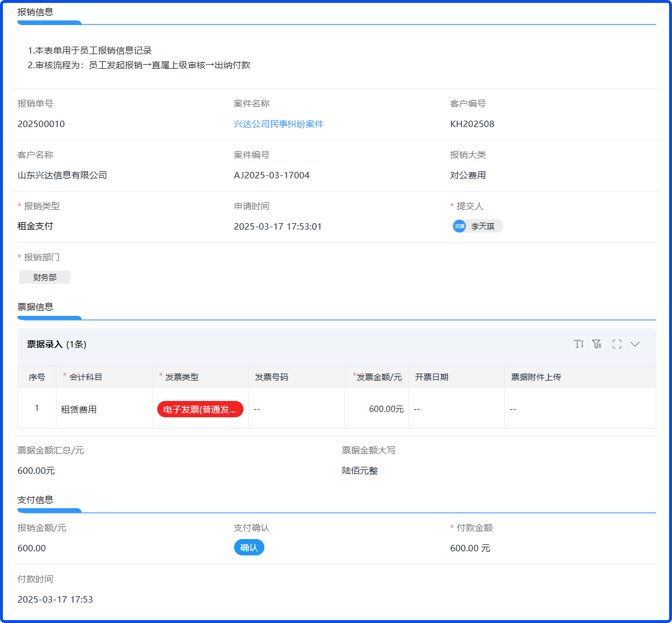Select the 票据信息 section tab
Viewport: 672px width, 623px height.
[36, 307]
